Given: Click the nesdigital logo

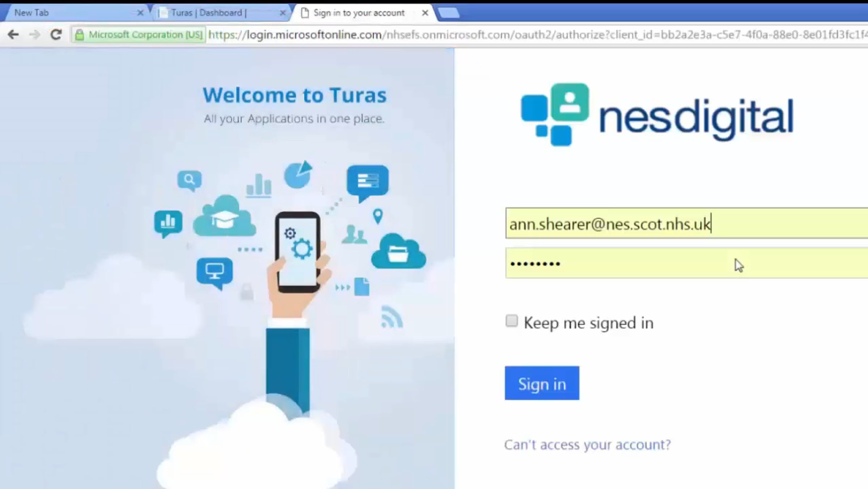Looking at the screenshot, I should [657, 115].
